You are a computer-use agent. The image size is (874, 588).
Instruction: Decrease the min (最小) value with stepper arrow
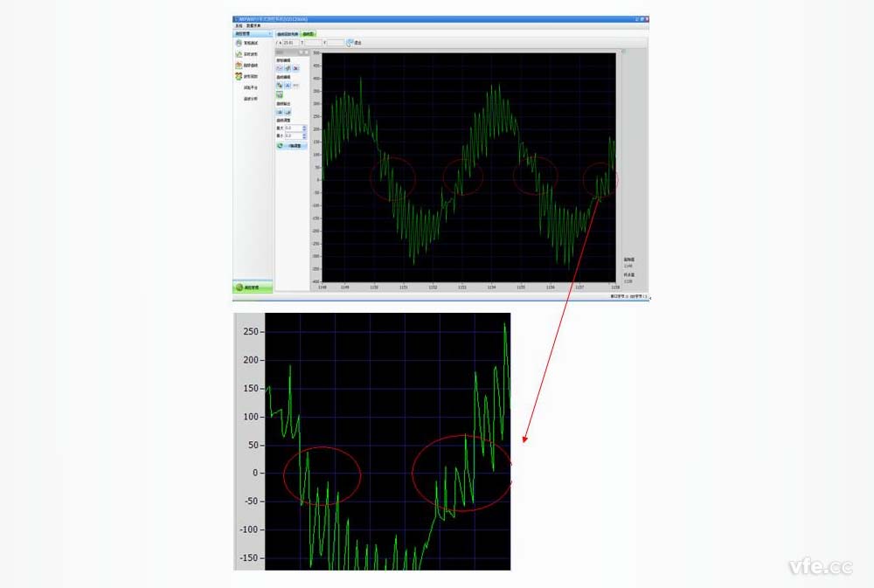click(x=304, y=138)
